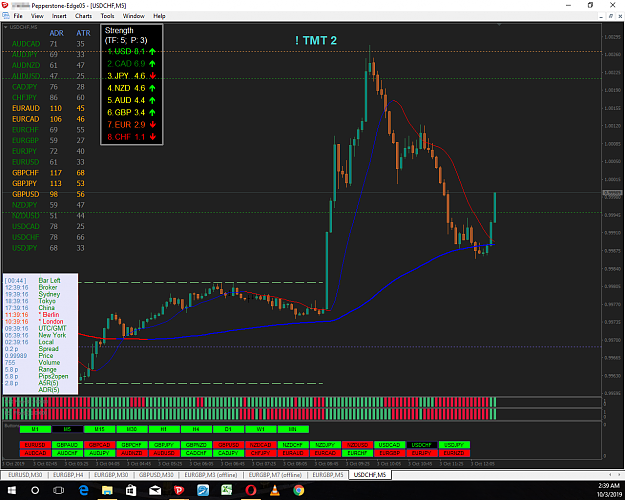Image resolution: width=625 pixels, height=500 pixels.
Task: Click the ADR column header
Action: coord(57,33)
